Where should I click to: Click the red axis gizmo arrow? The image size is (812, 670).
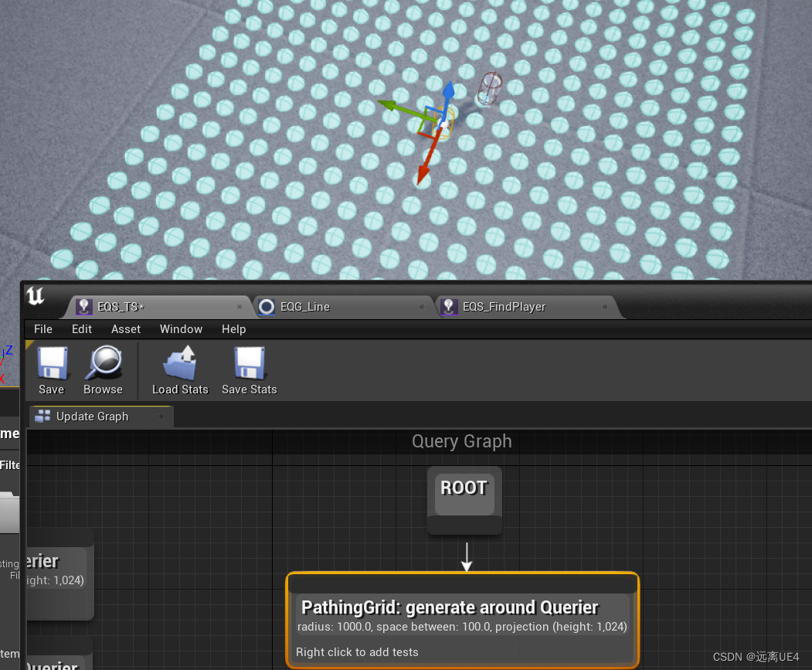tap(423, 170)
